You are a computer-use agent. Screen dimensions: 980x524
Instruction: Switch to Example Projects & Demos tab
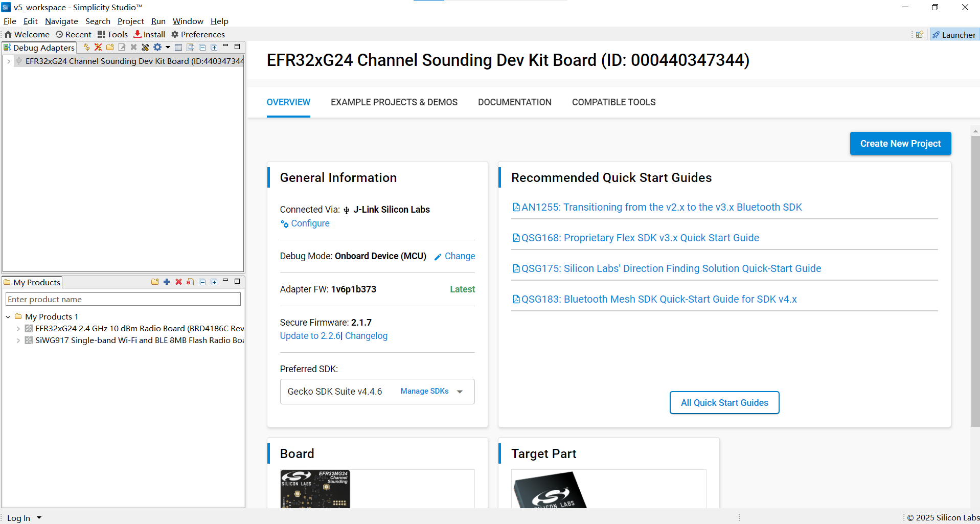coord(394,102)
